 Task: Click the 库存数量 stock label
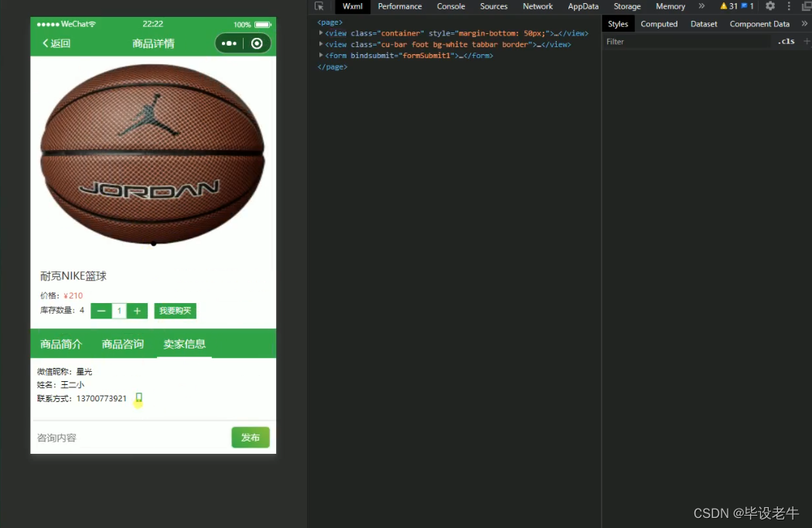57,310
